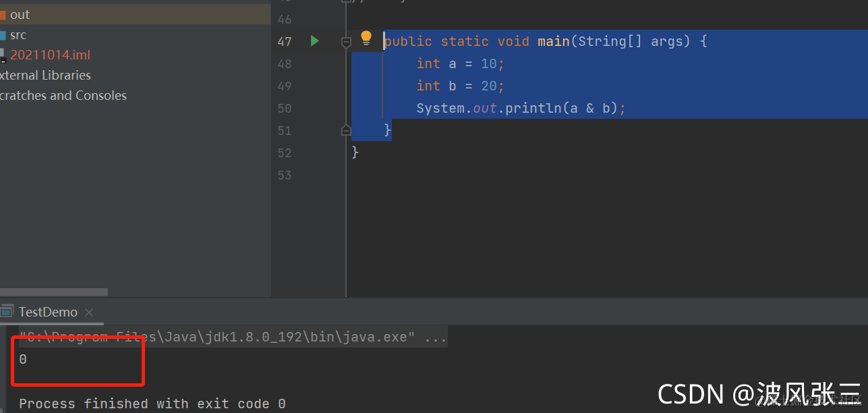The image size is (868, 413).
Task: Close the TestDemo run tab
Action: pyautogui.click(x=89, y=312)
